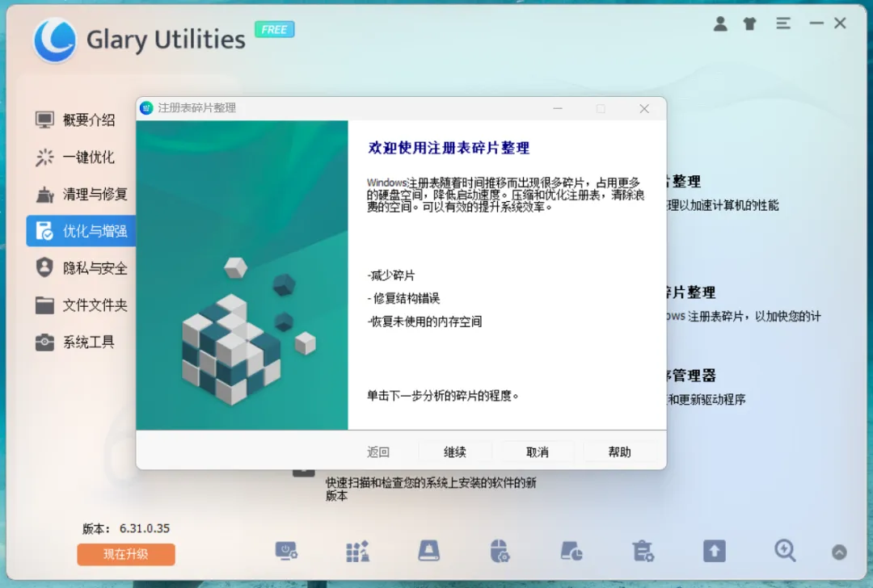Image resolution: width=873 pixels, height=588 pixels.
Task: Open 隐私与安全 section
Action: 82,267
